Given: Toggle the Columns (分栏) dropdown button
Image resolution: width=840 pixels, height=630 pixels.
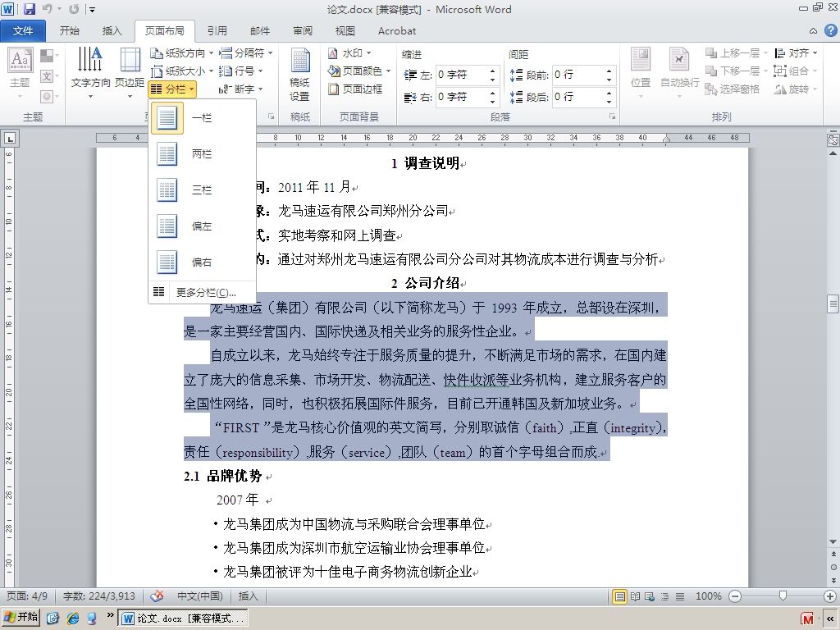Looking at the screenshot, I should pyautogui.click(x=172, y=89).
